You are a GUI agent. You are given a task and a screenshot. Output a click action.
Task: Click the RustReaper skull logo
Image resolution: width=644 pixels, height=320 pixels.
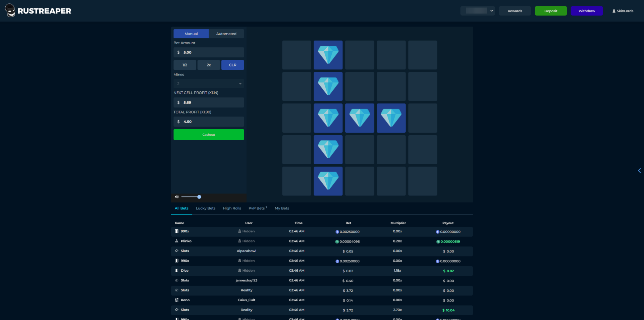pyautogui.click(x=10, y=10)
